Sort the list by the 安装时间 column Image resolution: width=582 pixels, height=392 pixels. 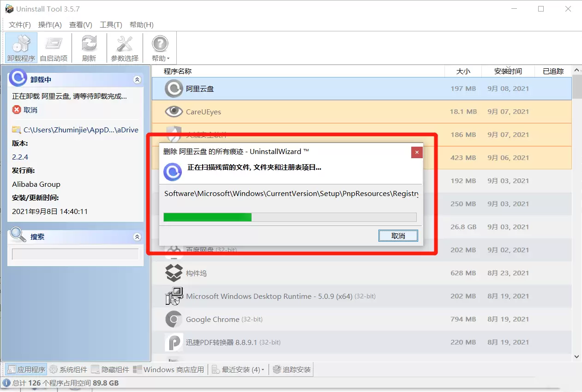(508, 71)
